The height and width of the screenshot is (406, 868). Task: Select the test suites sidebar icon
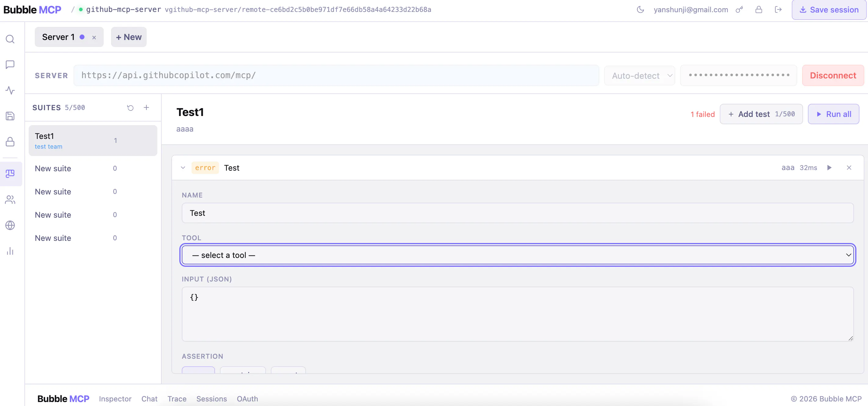10,174
